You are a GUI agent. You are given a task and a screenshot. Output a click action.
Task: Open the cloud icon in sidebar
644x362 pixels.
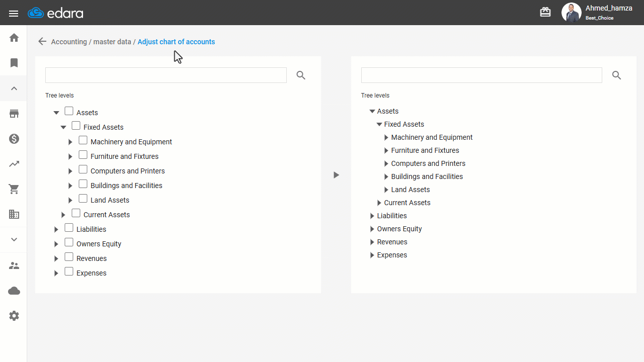[14, 291]
